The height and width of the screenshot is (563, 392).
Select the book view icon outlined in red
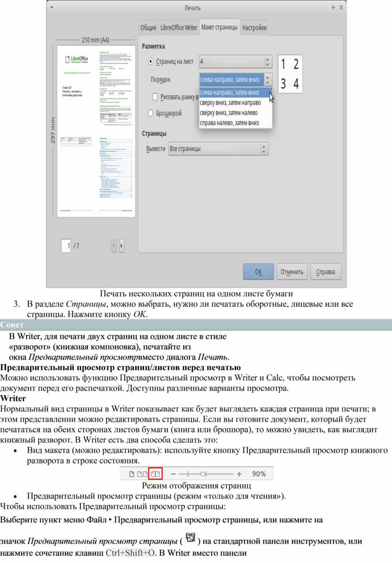click(x=155, y=474)
